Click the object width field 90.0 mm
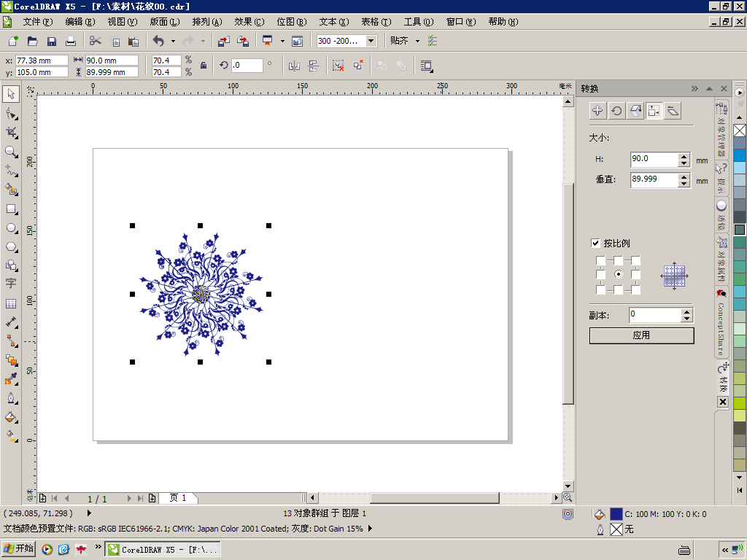Screen dimensions: 747x560 pos(112,61)
